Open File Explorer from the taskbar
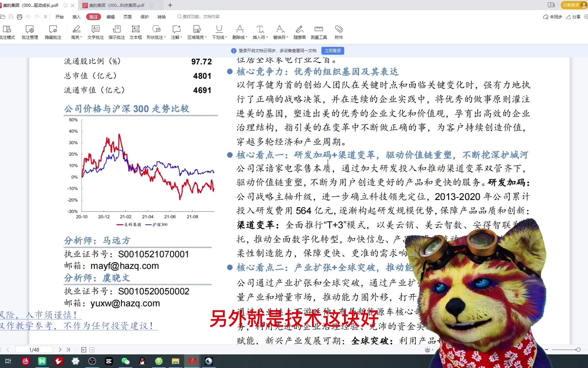588x368 pixels. (x=176, y=361)
